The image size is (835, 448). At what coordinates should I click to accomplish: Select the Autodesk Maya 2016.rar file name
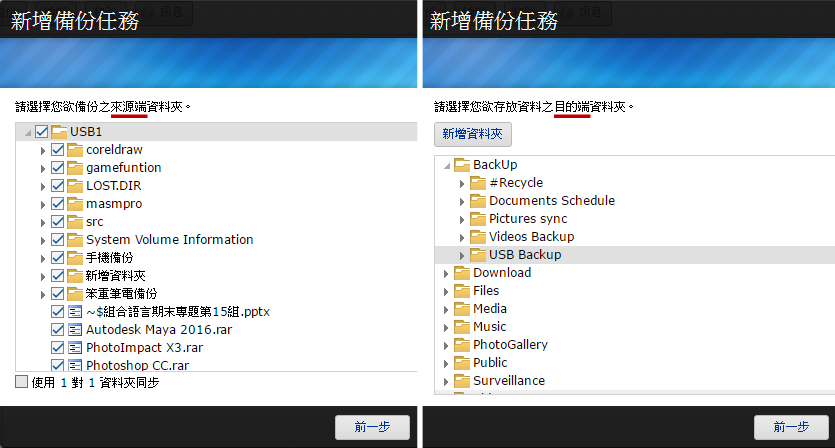(x=159, y=330)
